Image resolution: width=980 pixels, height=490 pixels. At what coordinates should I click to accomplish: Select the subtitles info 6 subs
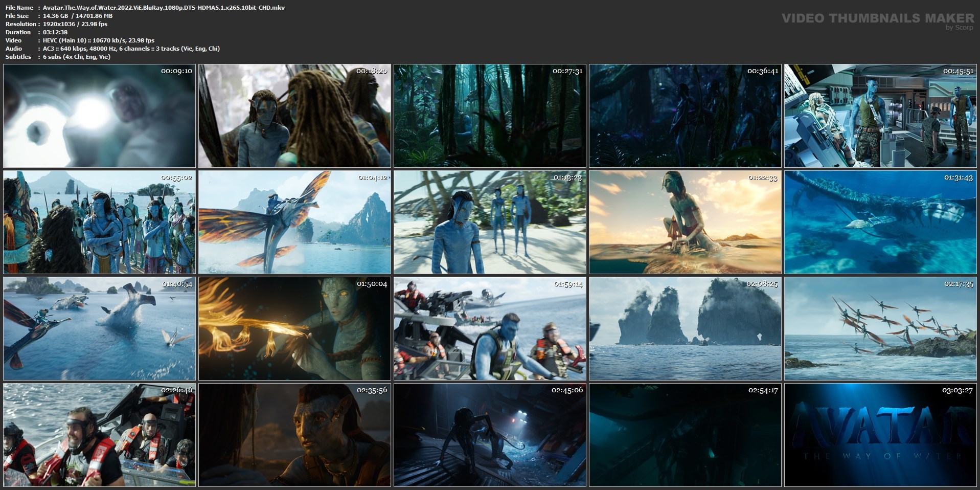(x=77, y=57)
